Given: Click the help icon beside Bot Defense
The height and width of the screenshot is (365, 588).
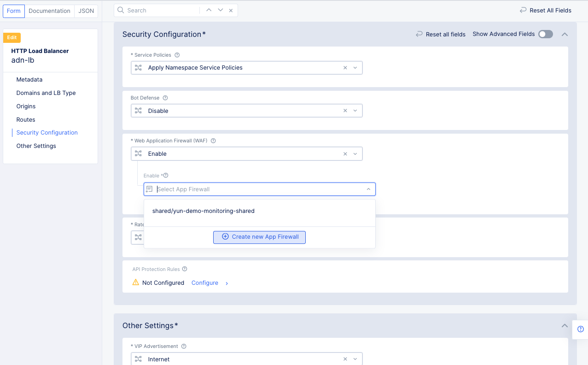Looking at the screenshot, I should [x=166, y=97].
